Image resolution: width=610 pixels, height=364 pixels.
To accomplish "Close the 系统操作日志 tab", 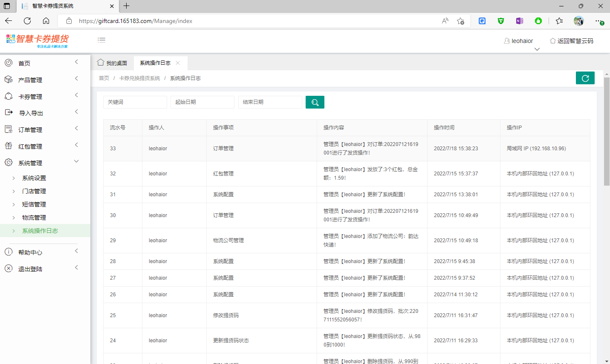I will (x=178, y=63).
